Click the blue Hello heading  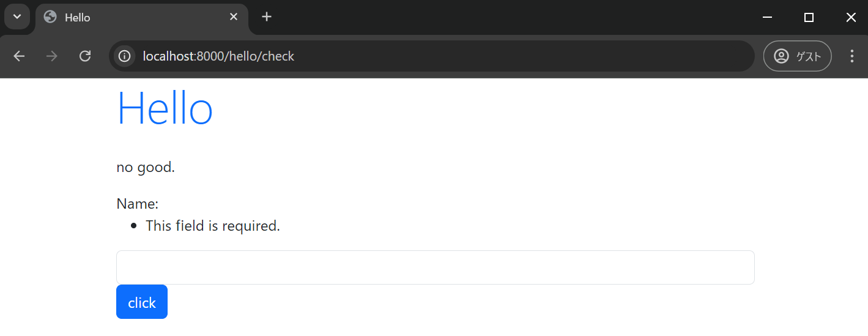point(165,109)
